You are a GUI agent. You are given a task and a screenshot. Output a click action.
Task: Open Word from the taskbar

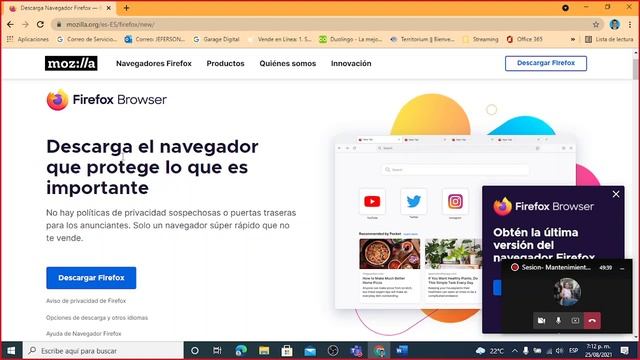[402, 351]
